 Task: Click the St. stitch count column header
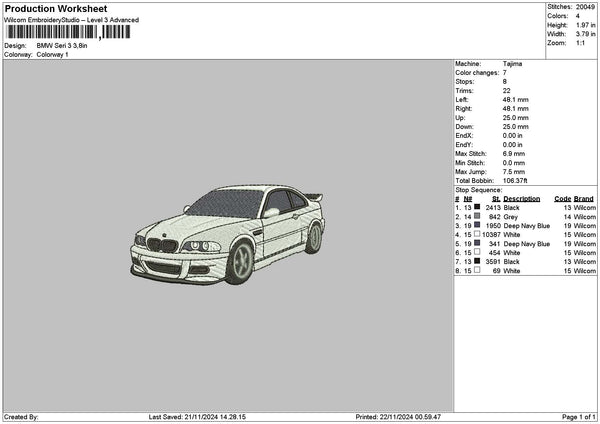pyautogui.click(x=496, y=198)
